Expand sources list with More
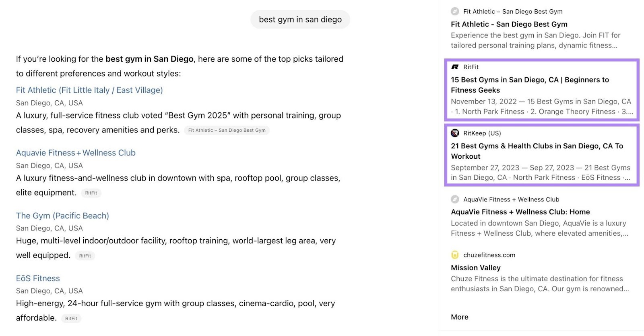The image size is (644, 336). 459,317
